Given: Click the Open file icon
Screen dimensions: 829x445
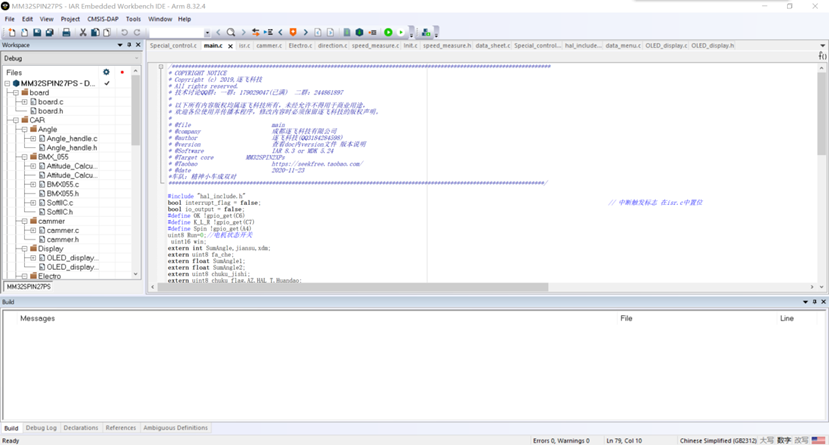Looking at the screenshot, I should (x=24, y=32).
